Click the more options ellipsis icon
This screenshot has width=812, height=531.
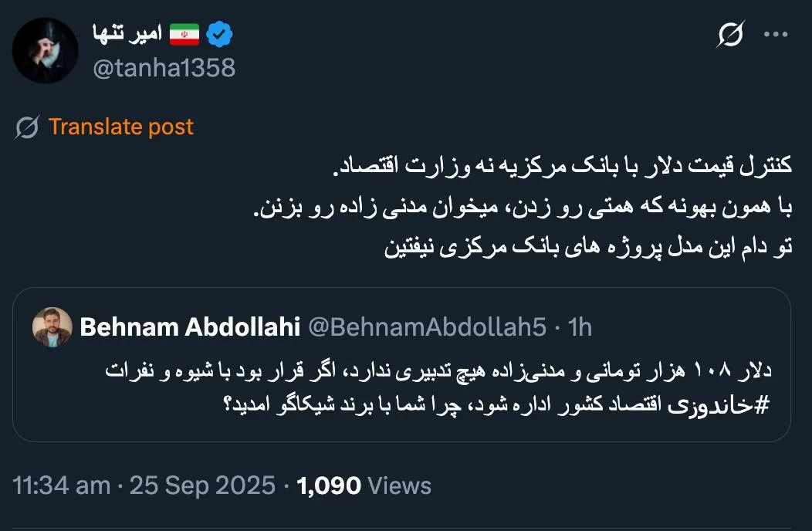click(x=774, y=32)
